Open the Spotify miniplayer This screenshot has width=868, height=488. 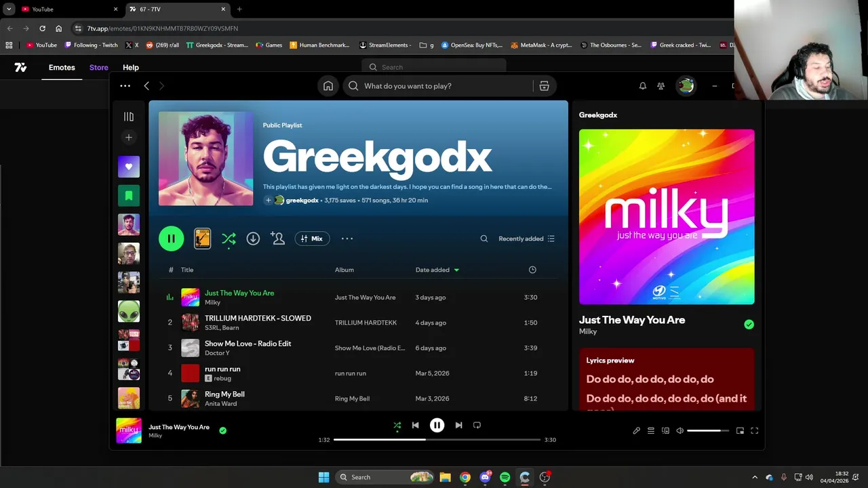740,431
